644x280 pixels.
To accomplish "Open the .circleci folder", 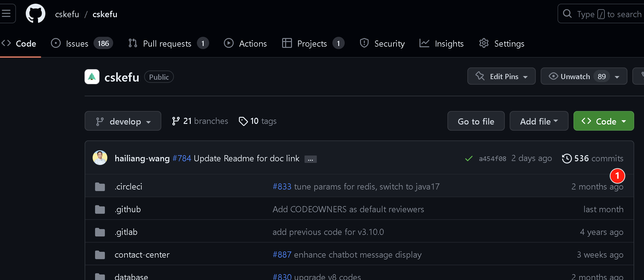I will pos(128,186).
